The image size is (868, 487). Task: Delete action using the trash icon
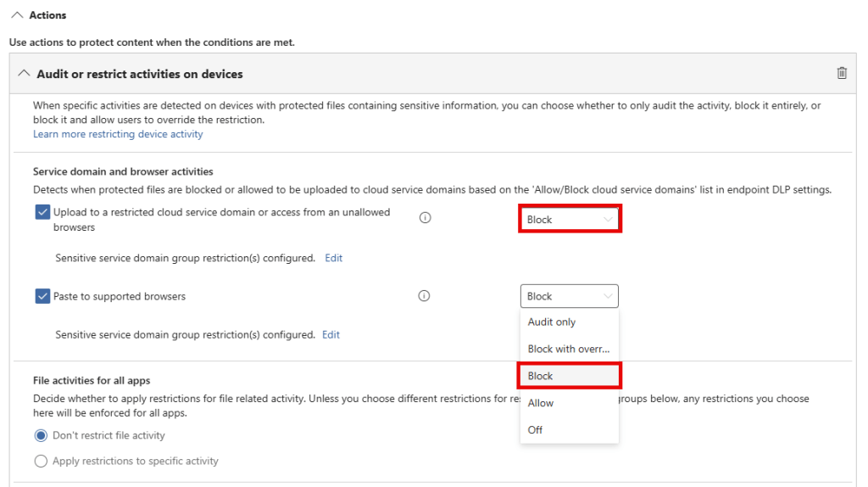coord(842,74)
